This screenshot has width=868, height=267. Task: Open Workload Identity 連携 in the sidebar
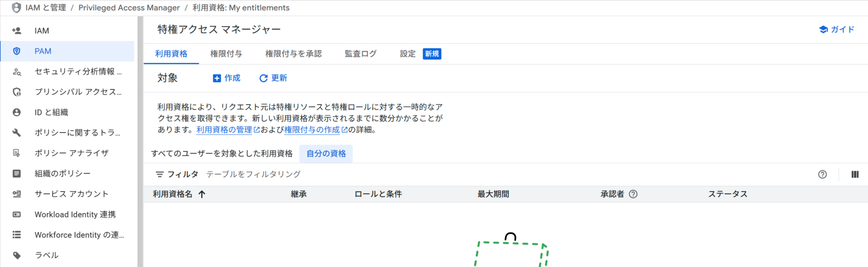(67, 214)
